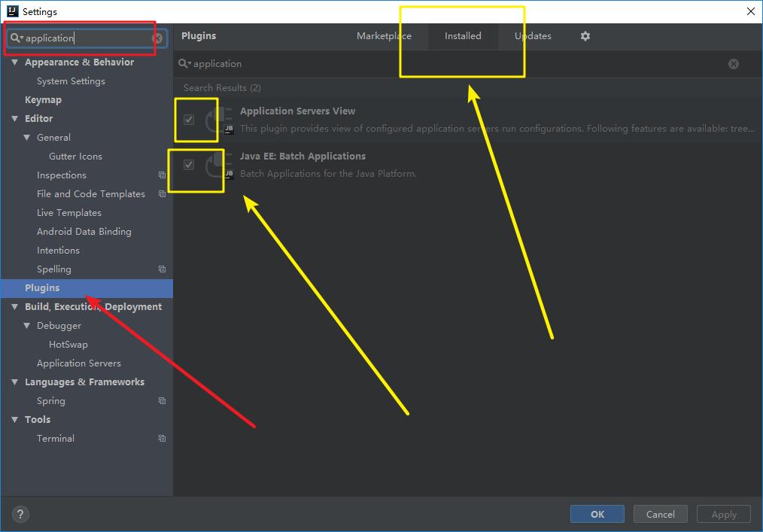Open Spring settings under Languages & Frameworks

coord(51,401)
